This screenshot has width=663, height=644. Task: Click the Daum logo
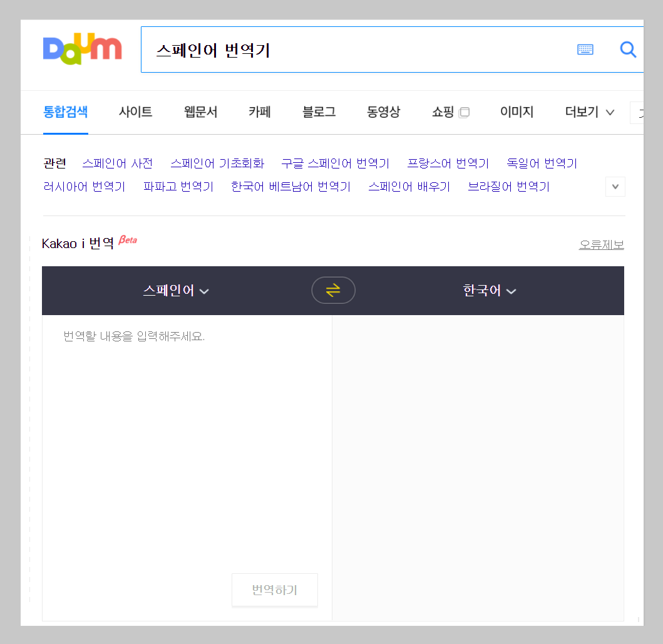tap(83, 49)
